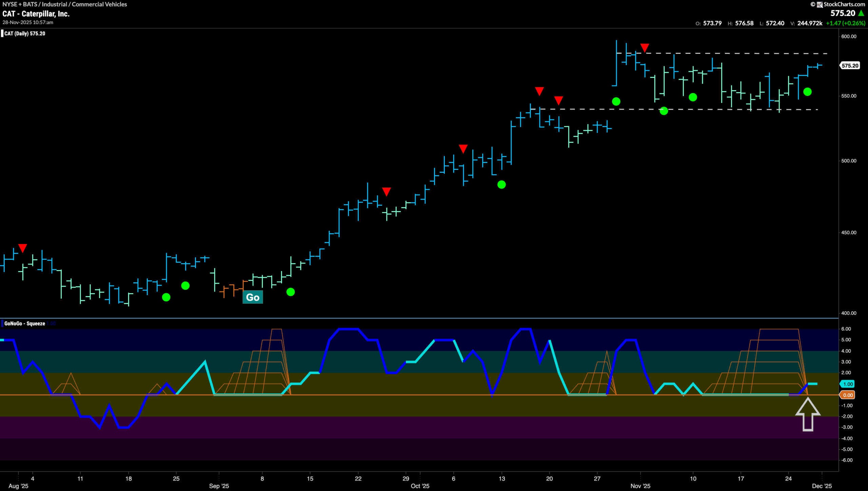868x491 pixels.
Task: Toggle the green percentage change display
Action: 841,23
